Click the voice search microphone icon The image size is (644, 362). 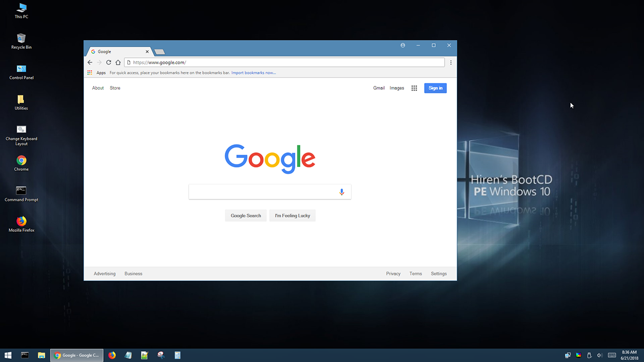pos(342,192)
